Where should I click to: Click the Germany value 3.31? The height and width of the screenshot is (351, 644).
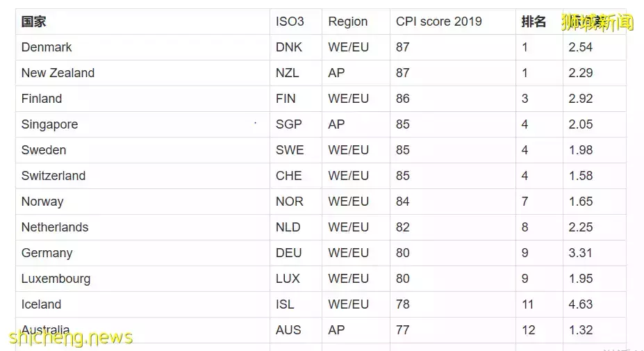click(x=580, y=253)
